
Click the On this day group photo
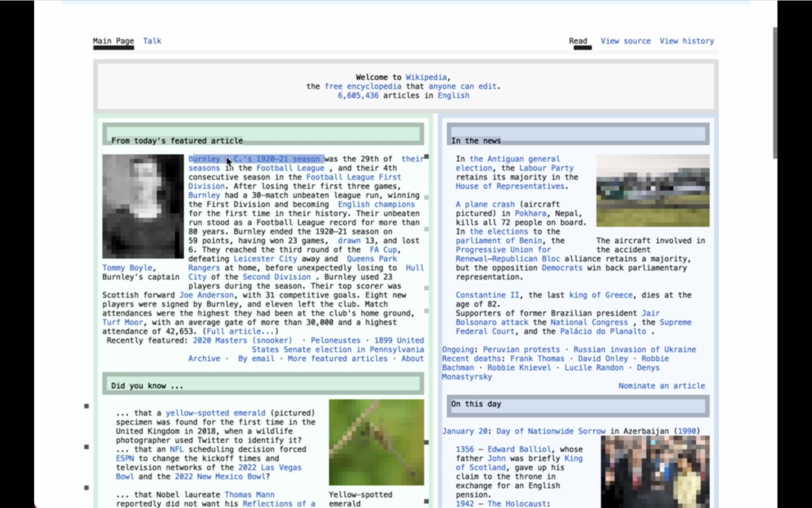tap(655, 472)
